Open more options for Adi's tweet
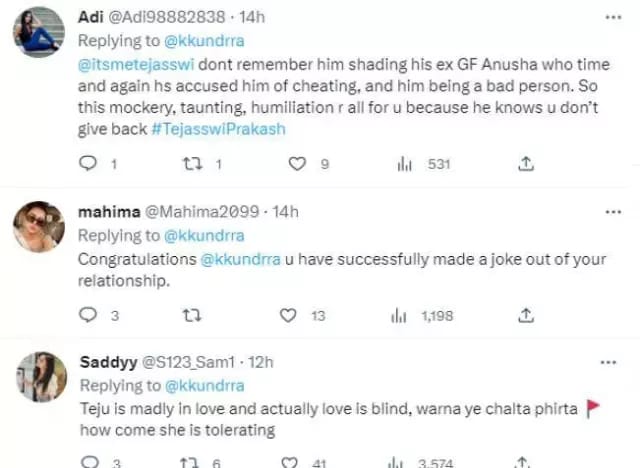This screenshot has height=468, width=640. tap(612, 18)
